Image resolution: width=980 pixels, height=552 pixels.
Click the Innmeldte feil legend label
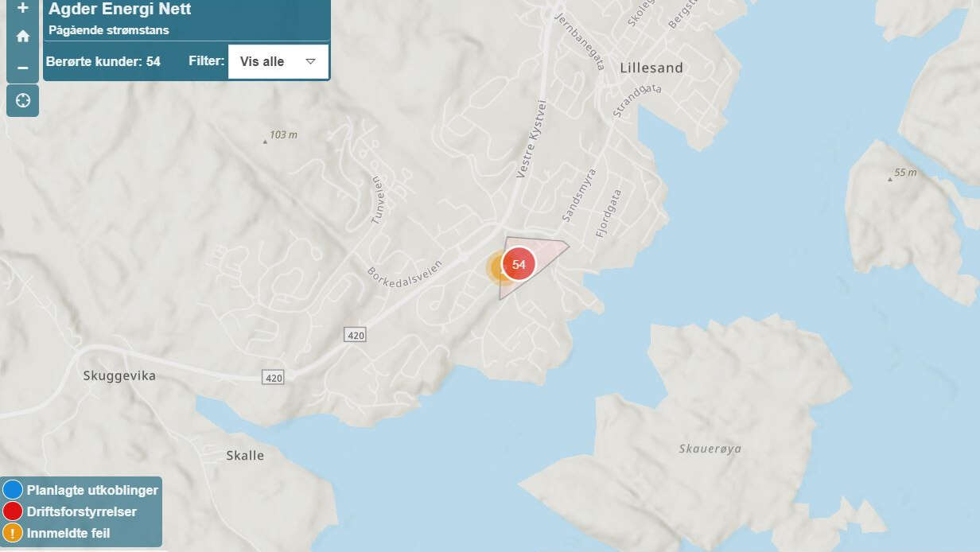pyautogui.click(x=68, y=533)
